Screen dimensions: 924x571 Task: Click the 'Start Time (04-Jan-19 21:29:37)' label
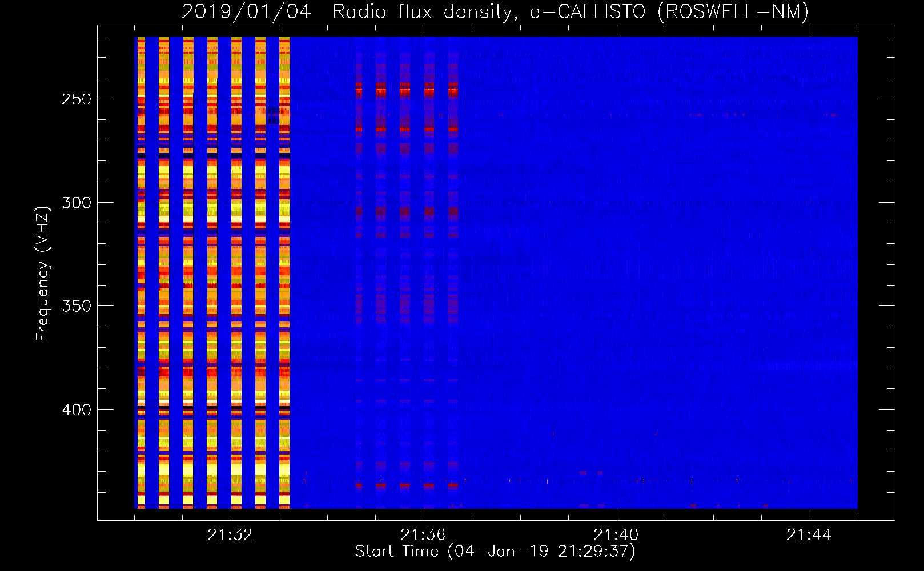(495, 552)
